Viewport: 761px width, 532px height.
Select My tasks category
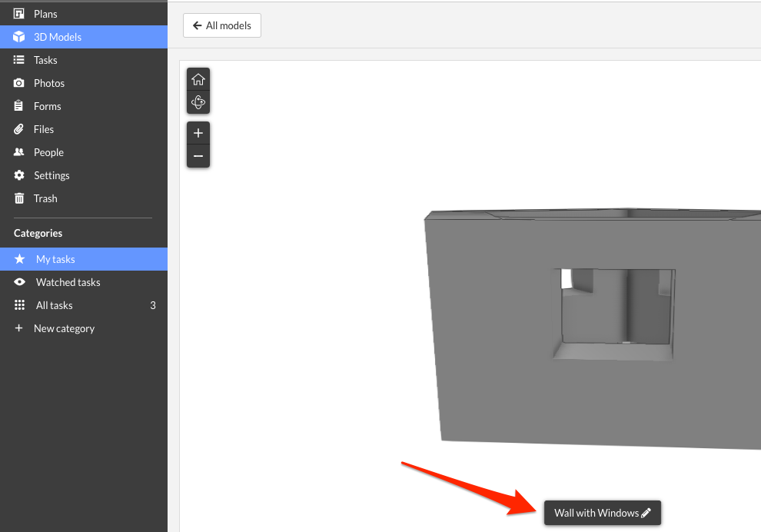tap(55, 259)
